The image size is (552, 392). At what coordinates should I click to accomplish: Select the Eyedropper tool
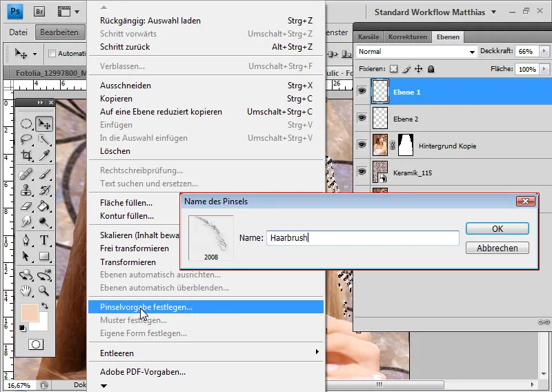(44, 155)
